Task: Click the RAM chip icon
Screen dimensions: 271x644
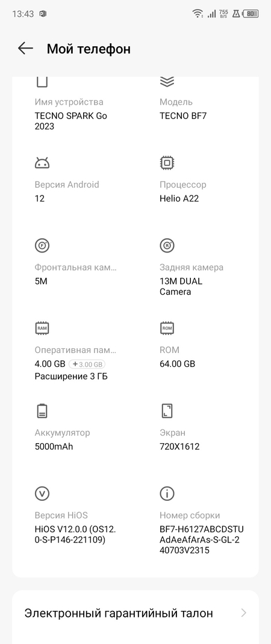Action: coord(42,328)
